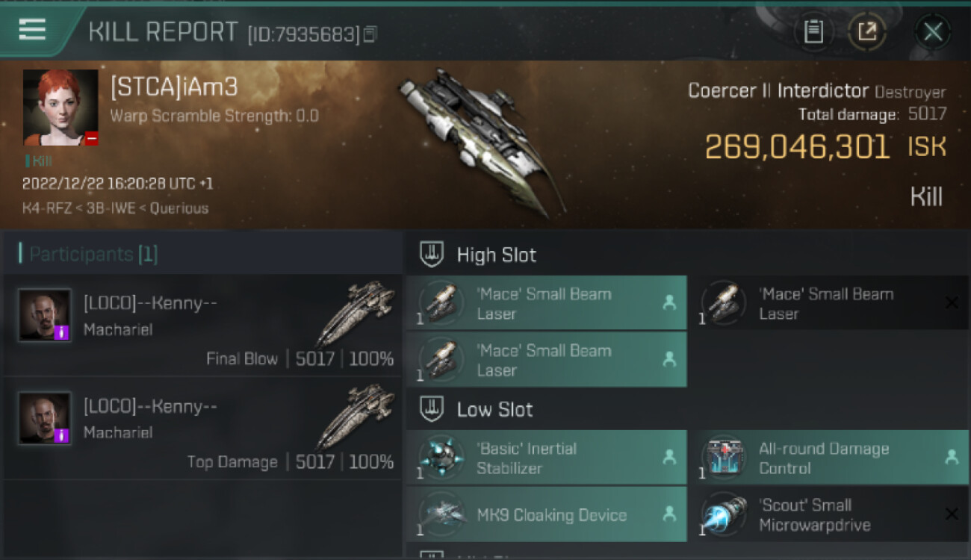Copy the kill report ID
The width and height of the screenshot is (971, 560).
coord(371,34)
